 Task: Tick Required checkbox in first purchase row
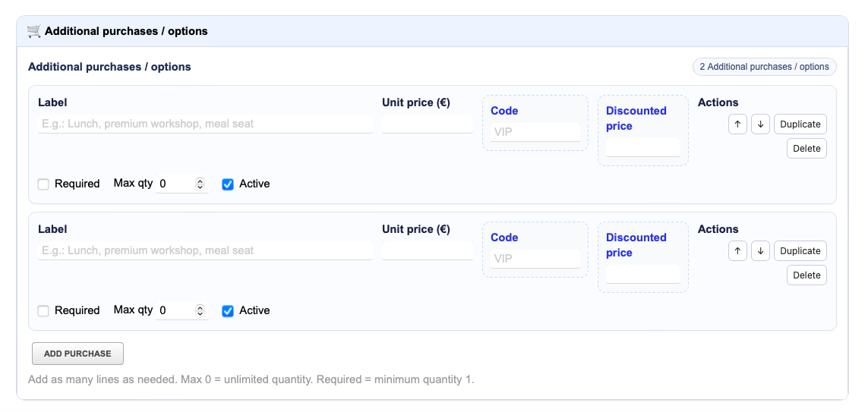tap(43, 184)
